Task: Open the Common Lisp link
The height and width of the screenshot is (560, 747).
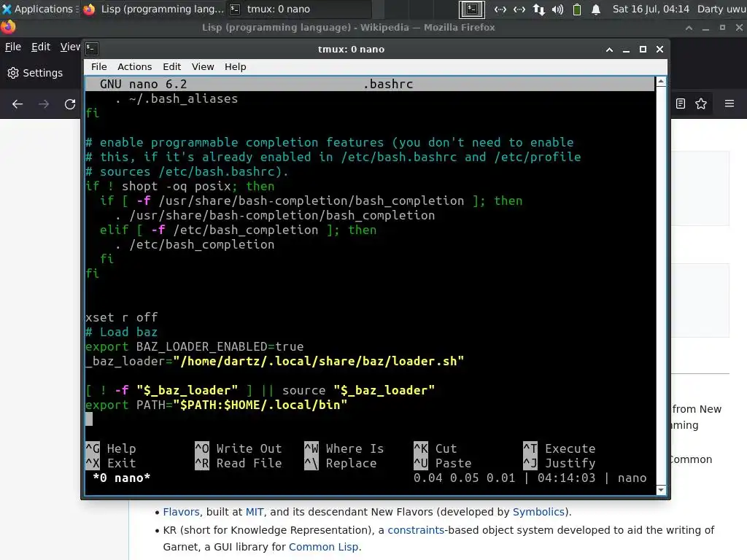Action: 323,547
